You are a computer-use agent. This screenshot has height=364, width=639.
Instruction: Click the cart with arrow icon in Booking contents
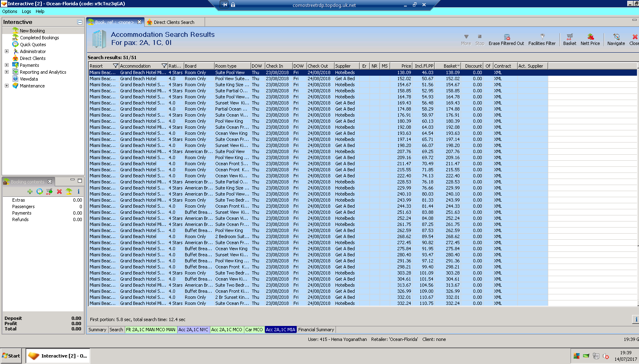click(49, 192)
